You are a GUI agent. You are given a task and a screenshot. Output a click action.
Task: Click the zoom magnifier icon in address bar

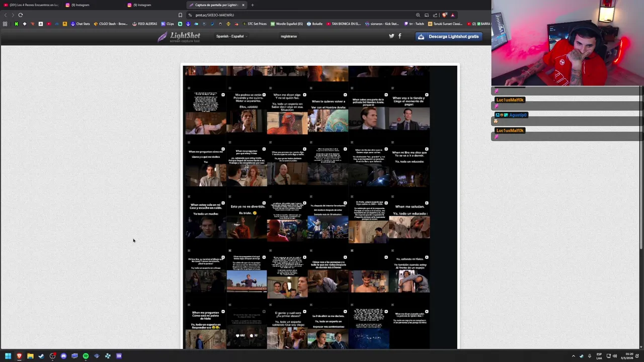pos(418,15)
